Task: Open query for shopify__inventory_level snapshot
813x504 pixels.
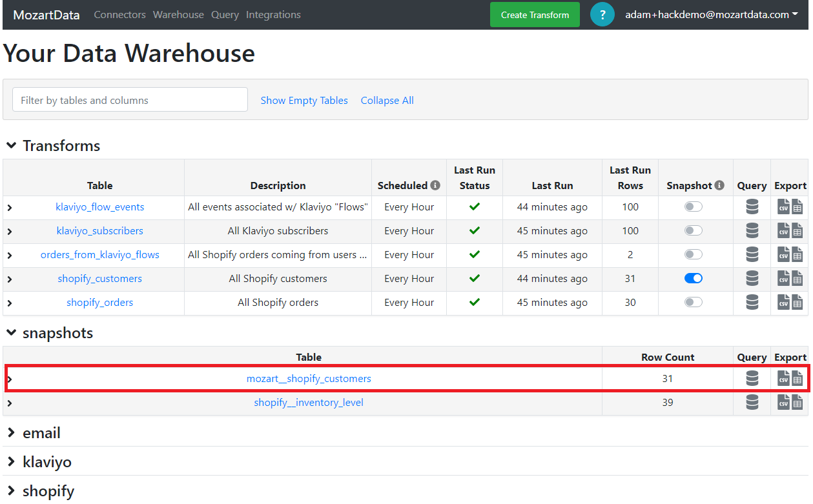Action: [x=752, y=403]
